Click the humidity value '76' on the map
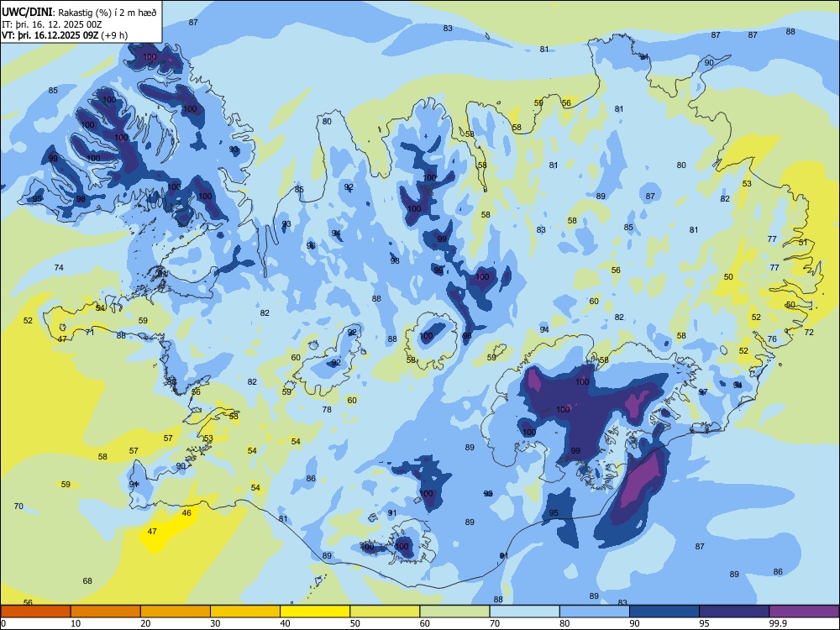Screen dimensions: 840x630 [772, 339]
